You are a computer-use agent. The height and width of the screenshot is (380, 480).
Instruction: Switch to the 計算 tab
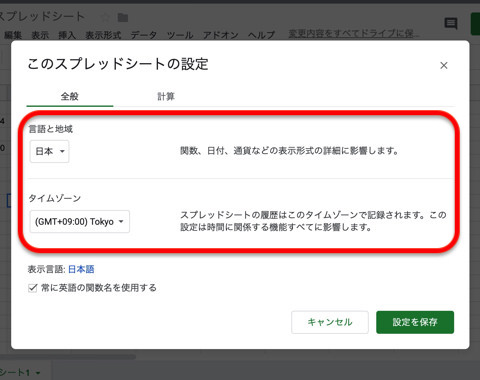[x=166, y=97]
